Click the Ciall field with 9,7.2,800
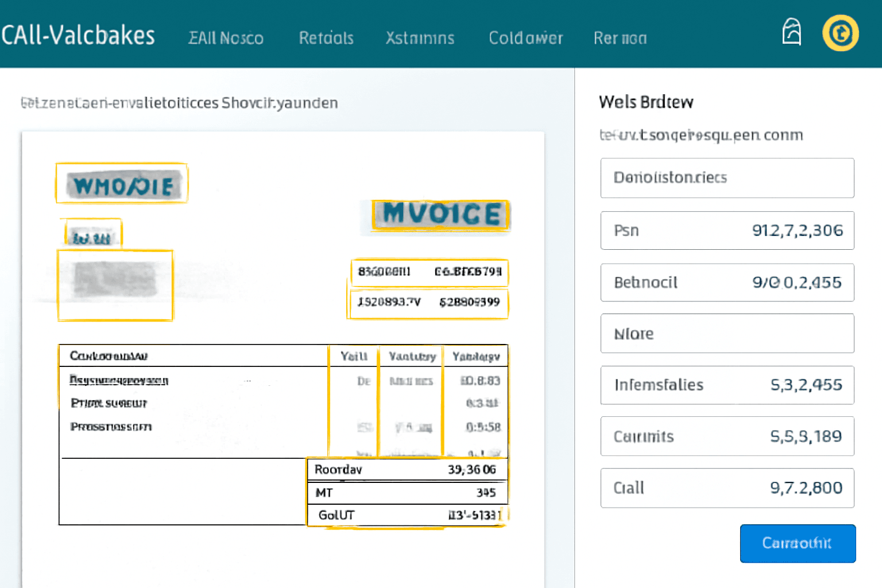The image size is (882, 588). [x=727, y=488]
